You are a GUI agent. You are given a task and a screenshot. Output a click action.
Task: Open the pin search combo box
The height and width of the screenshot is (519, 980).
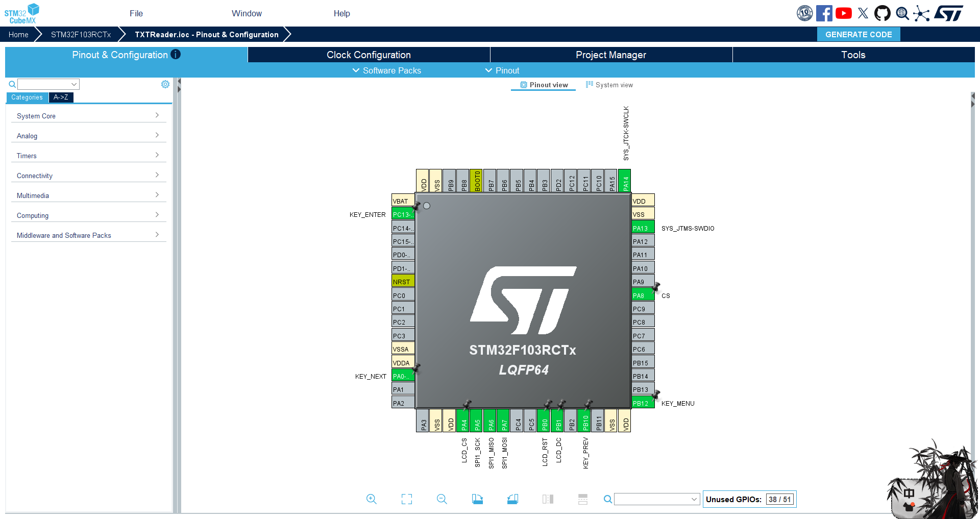(656, 499)
